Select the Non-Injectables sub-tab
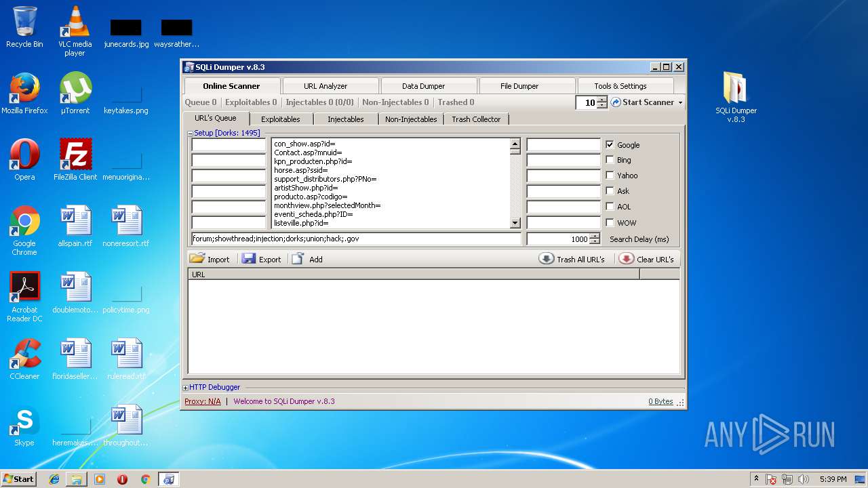Screen dimensions: 868x488 [411, 119]
